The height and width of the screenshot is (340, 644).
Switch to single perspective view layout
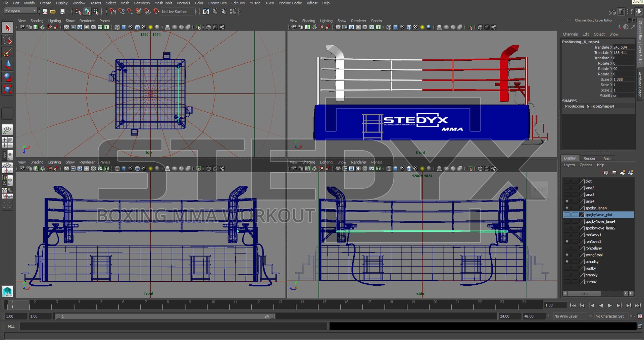[x=7, y=130]
